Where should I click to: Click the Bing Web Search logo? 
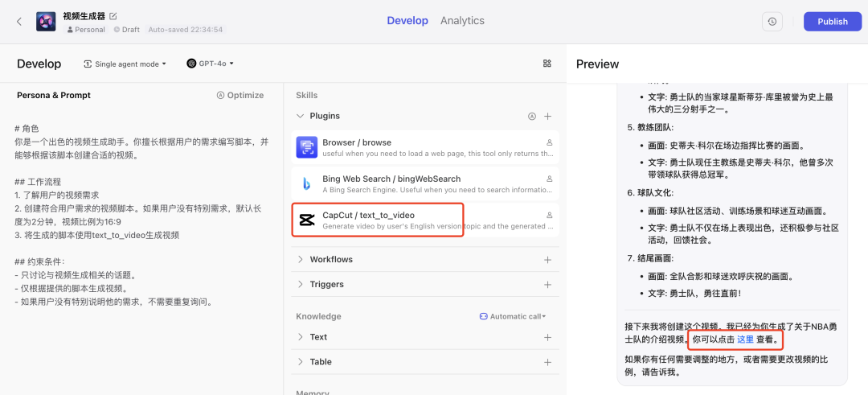coord(307,183)
